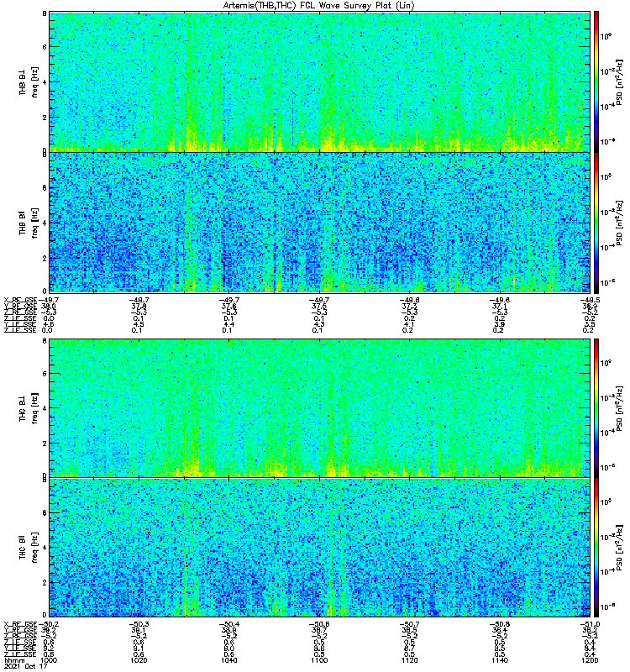Viewport: 630px width, 672px height.
Task: Click the 1000 time tick label
Action: pyautogui.click(x=49, y=660)
